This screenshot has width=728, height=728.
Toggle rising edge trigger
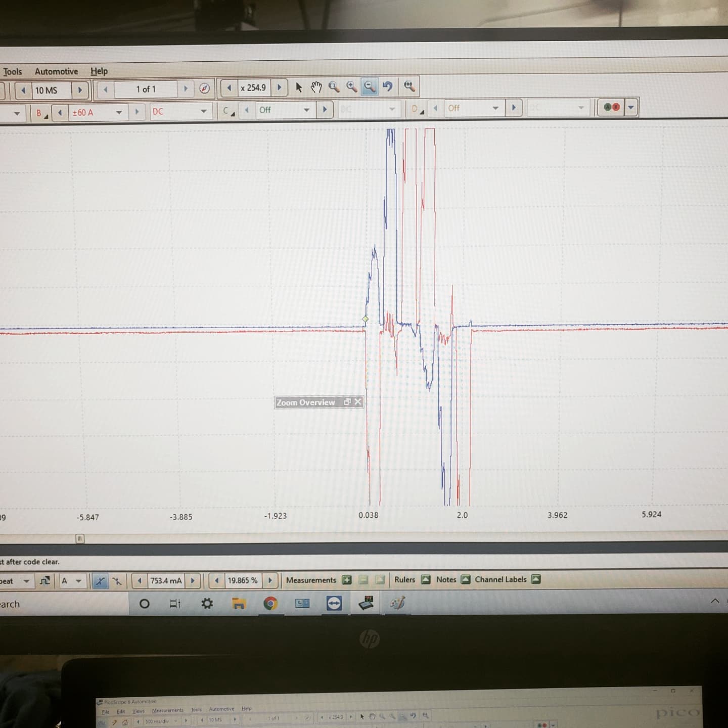pos(100,581)
